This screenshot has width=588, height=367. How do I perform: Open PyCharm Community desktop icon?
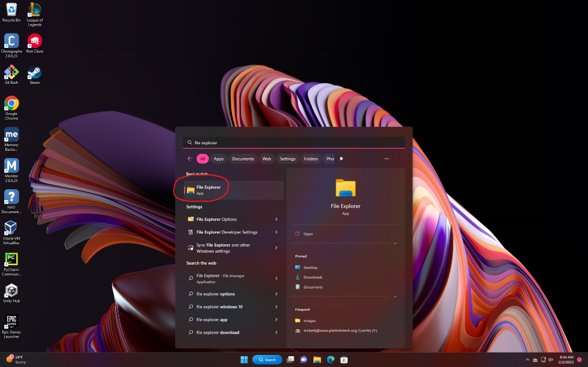pyautogui.click(x=11, y=263)
